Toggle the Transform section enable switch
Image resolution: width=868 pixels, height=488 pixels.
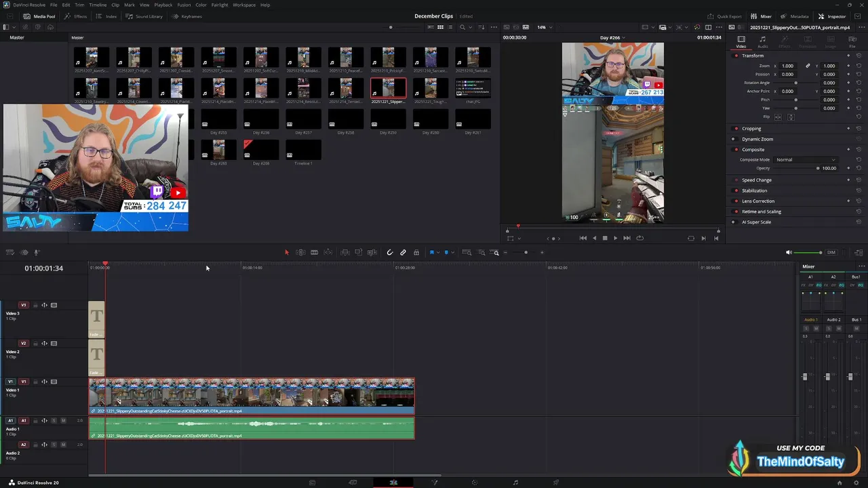coord(736,56)
